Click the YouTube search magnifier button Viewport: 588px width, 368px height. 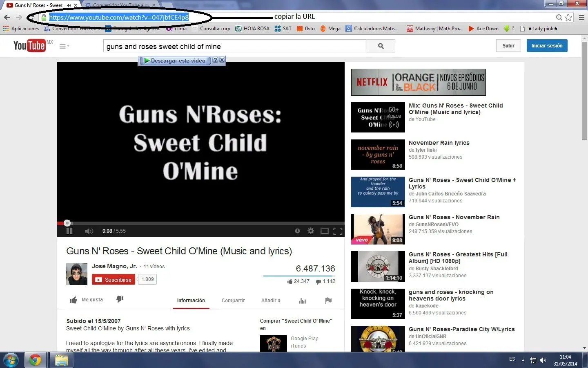(381, 46)
